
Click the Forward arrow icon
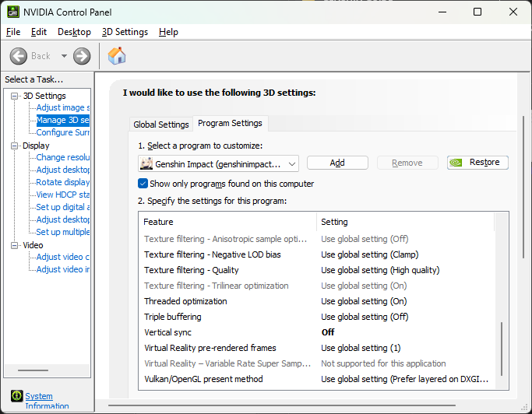click(x=82, y=56)
